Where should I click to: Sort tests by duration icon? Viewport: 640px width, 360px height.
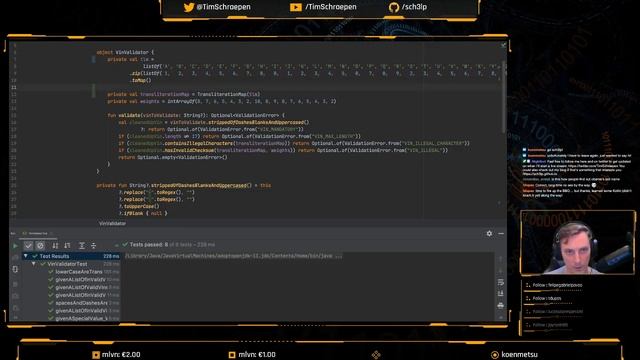click(x=67, y=245)
